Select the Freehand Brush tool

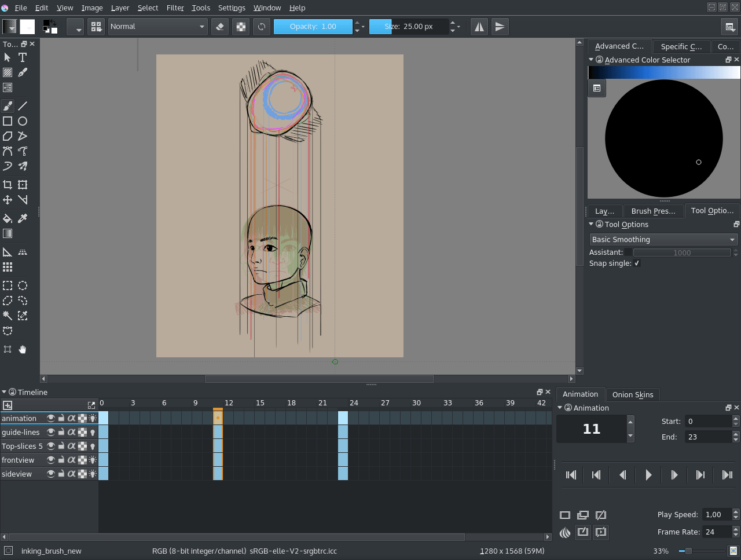coord(8,105)
